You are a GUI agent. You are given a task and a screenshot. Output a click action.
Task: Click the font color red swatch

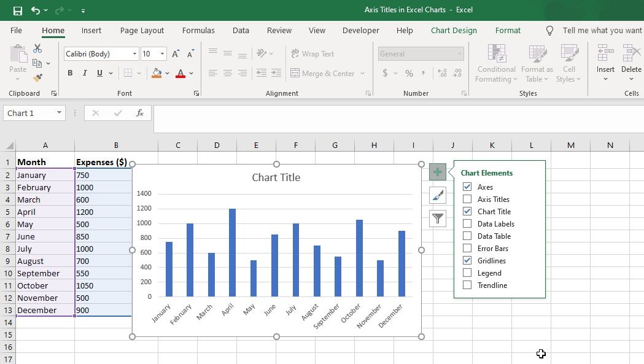(x=180, y=74)
